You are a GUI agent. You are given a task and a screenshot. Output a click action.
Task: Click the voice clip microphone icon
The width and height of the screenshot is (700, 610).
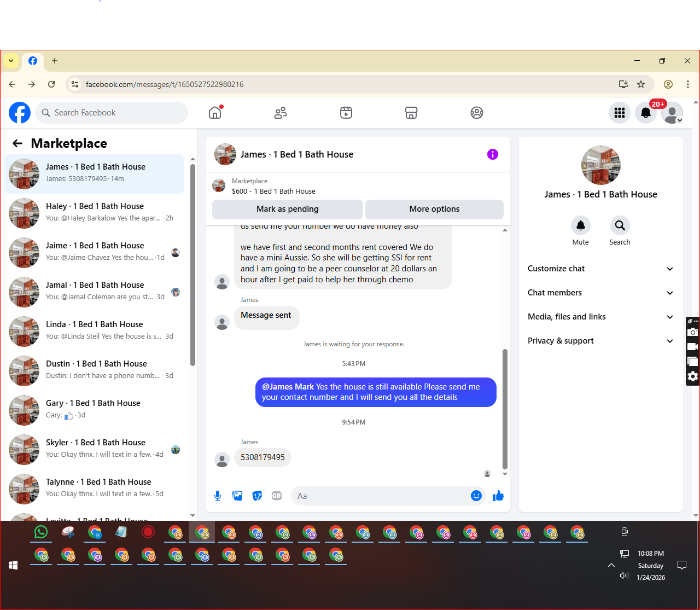(x=218, y=496)
